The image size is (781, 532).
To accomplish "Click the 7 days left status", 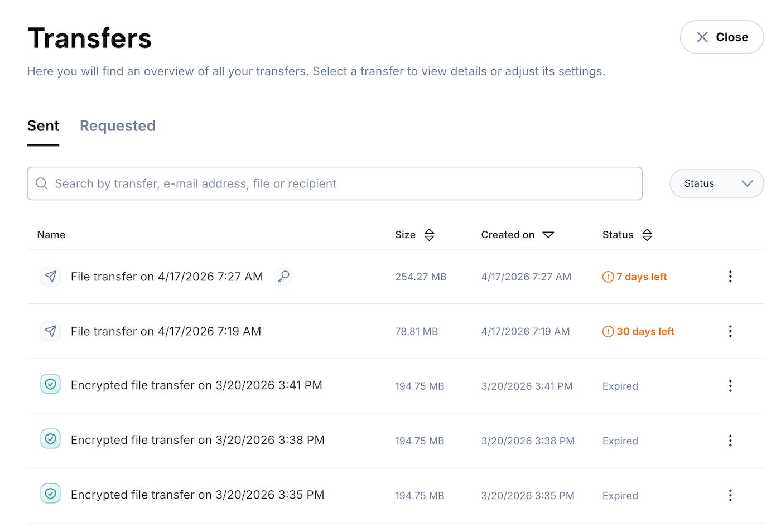I will click(642, 277).
